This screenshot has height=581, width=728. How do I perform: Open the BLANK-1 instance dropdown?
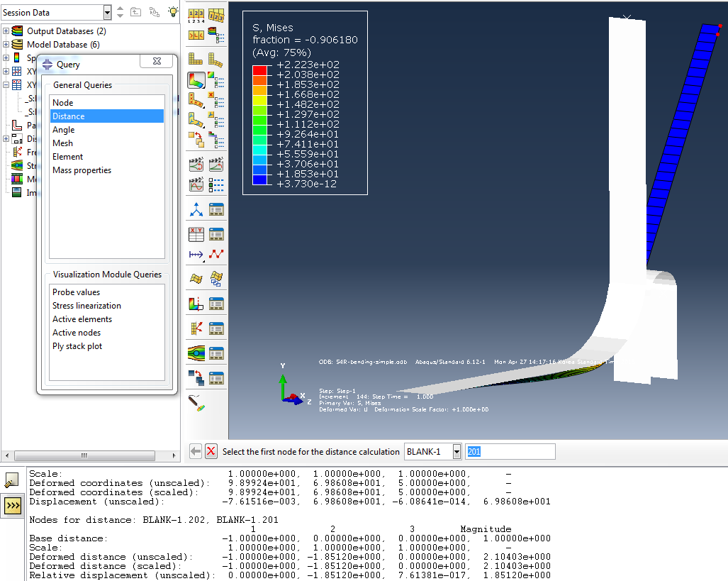click(457, 452)
